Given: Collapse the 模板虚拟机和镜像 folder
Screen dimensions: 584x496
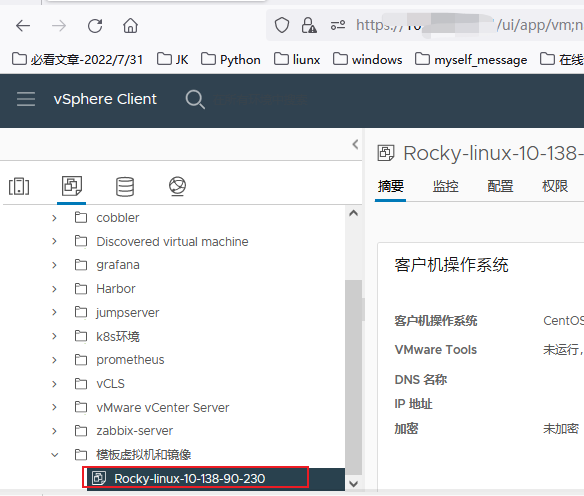Looking at the screenshot, I should click(54, 455).
